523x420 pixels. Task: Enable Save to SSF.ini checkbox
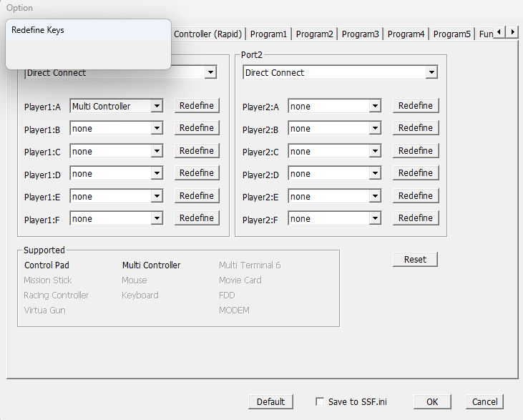click(x=320, y=401)
